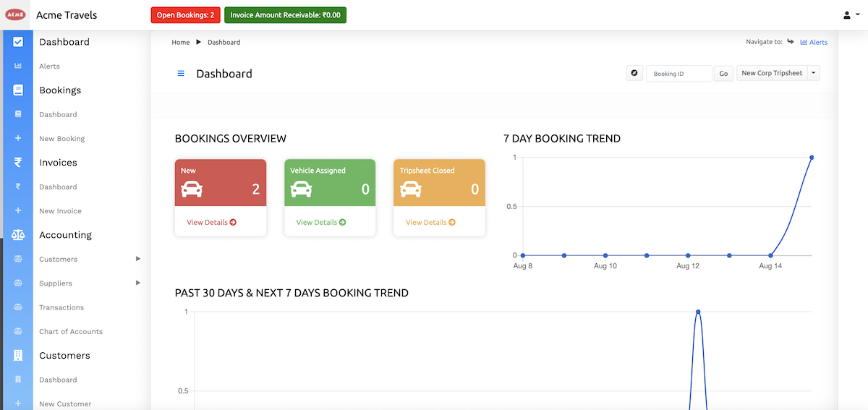Open the user account menu icon

click(847, 15)
